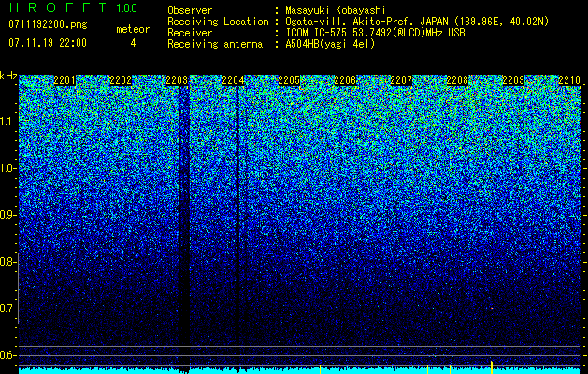Click the meteor count value 4
The image size is (588, 374).
tap(133, 43)
